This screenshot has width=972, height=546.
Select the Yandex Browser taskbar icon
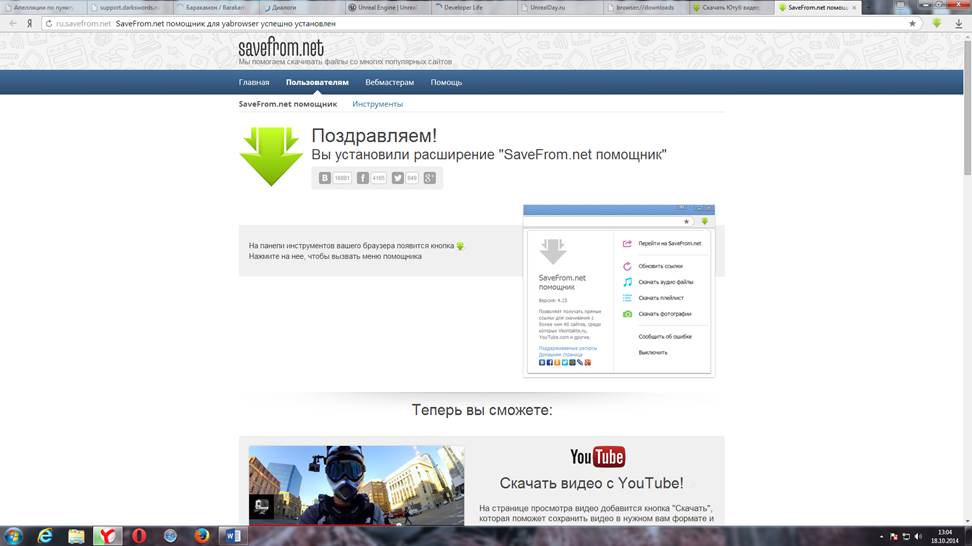(108, 536)
